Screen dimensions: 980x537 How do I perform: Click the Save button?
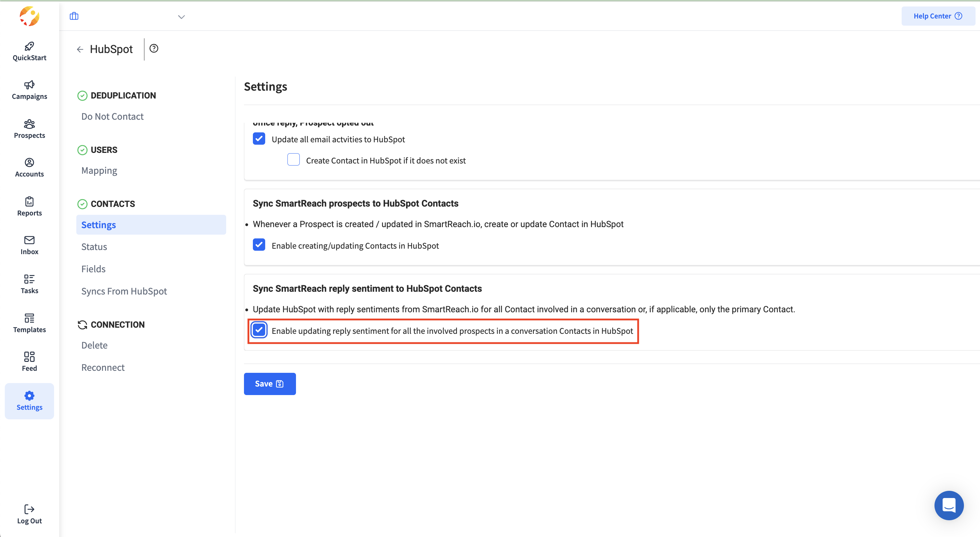pyautogui.click(x=269, y=384)
